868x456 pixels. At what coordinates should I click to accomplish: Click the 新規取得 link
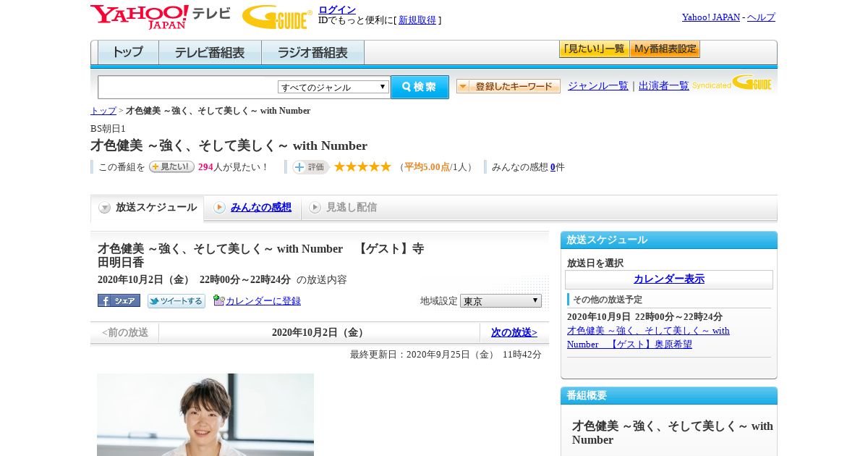[x=417, y=20]
